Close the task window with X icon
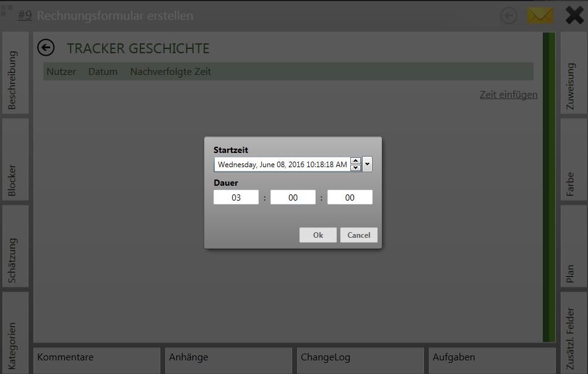 [x=575, y=15]
